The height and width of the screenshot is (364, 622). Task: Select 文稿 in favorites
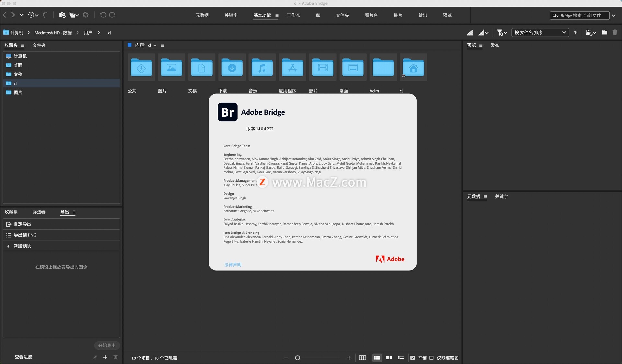pos(61,74)
